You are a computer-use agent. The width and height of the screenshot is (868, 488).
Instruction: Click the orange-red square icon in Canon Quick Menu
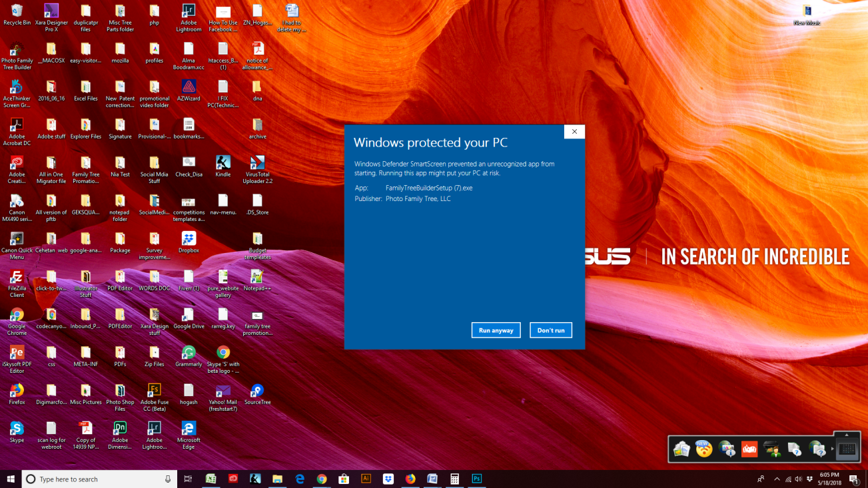coord(749,449)
